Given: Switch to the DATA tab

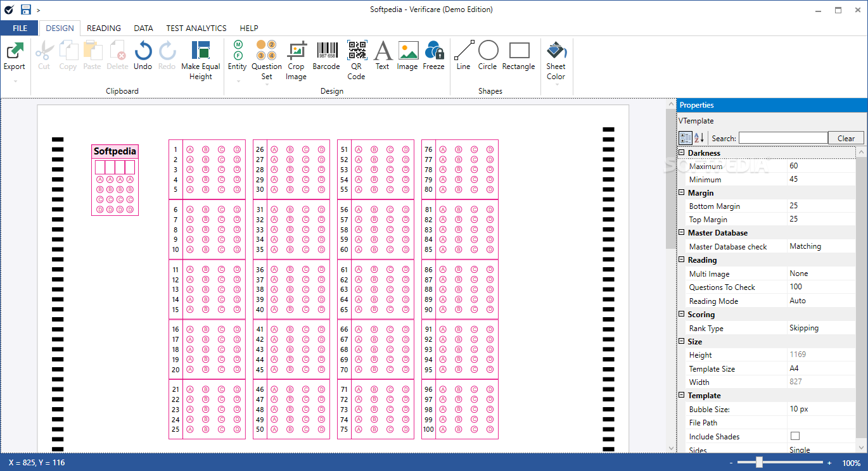Looking at the screenshot, I should [x=143, y=28].
